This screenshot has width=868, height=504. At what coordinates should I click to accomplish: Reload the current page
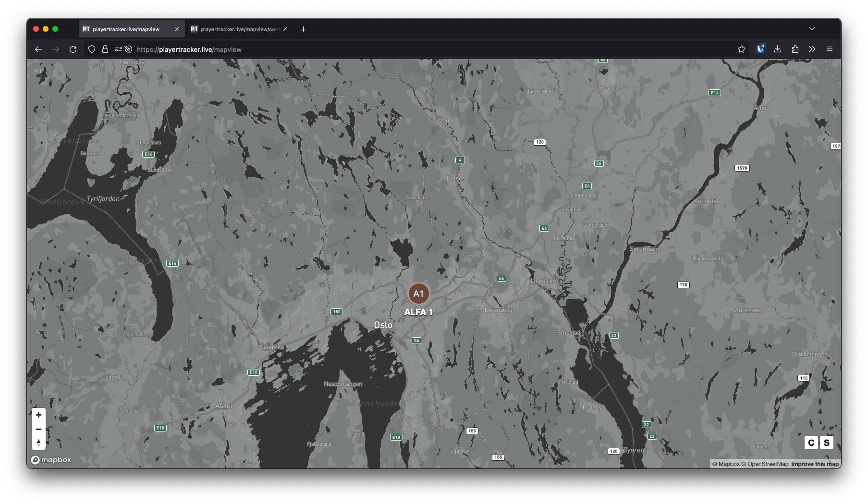(73, 49)
